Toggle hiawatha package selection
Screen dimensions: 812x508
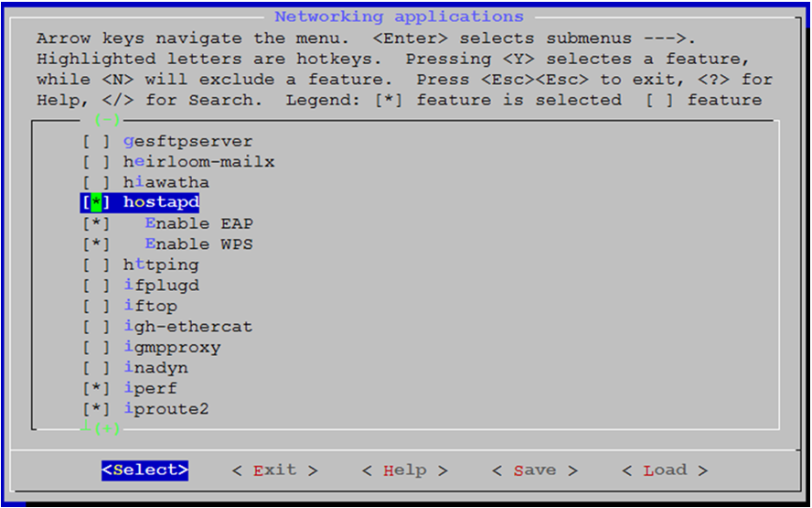[x=96, y=182]
